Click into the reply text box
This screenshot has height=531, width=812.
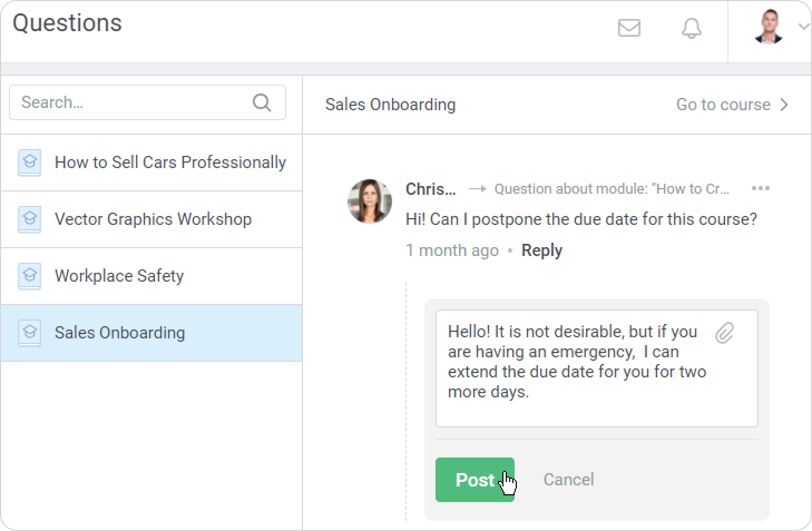[x=596, y=368]
